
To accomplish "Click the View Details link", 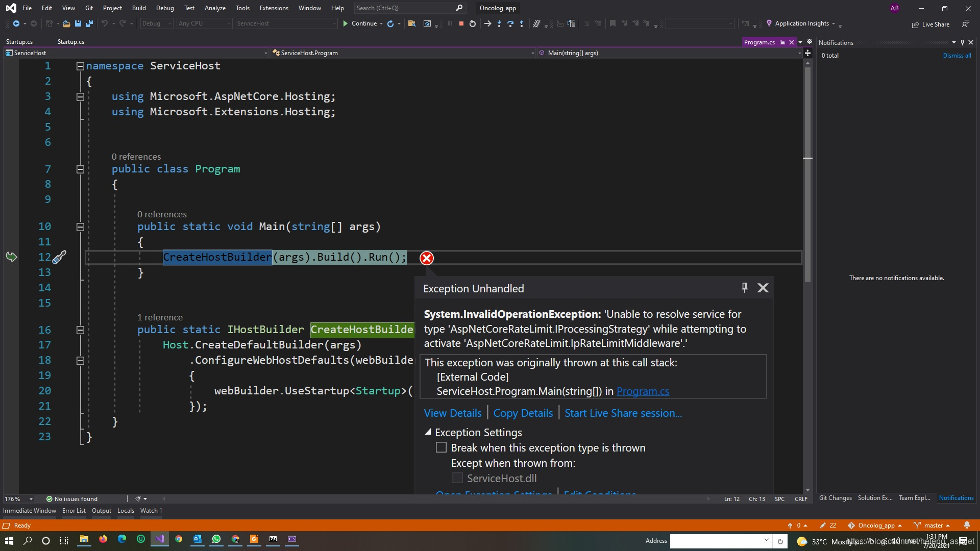I will 452,413.
